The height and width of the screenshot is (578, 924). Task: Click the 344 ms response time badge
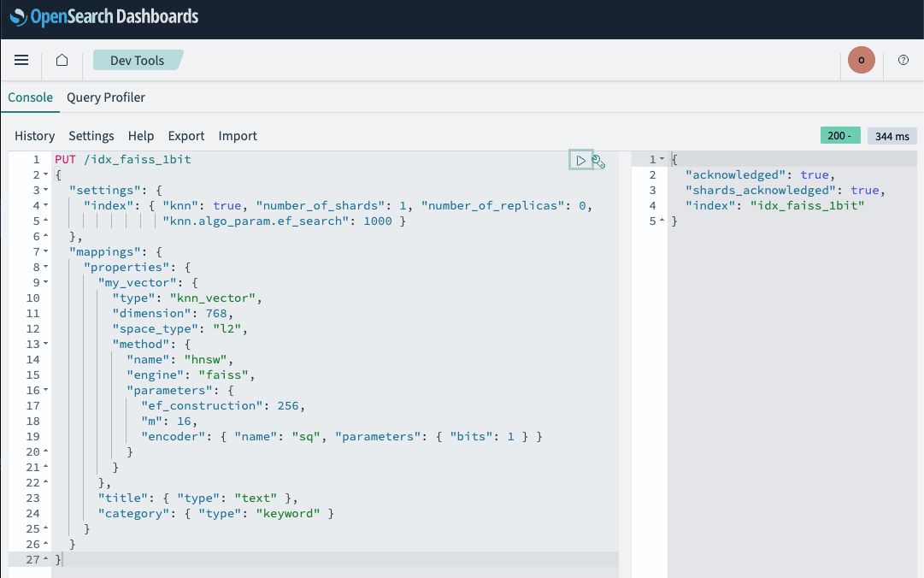[892, 136]
